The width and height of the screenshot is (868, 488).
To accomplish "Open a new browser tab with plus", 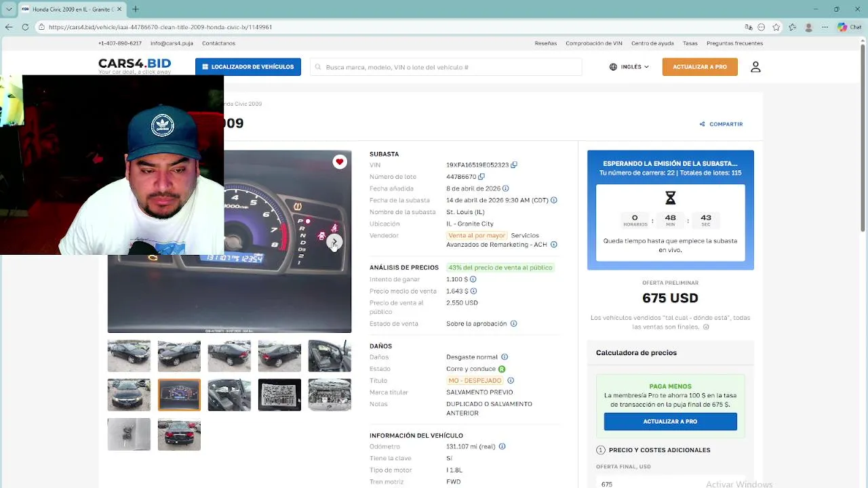I will tap(135, 9).
